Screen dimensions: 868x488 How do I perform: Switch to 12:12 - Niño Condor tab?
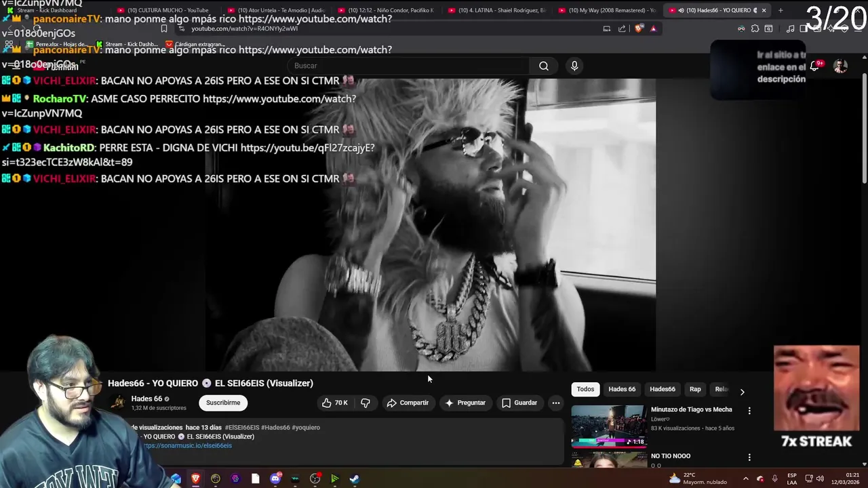(x=385, y=10)
